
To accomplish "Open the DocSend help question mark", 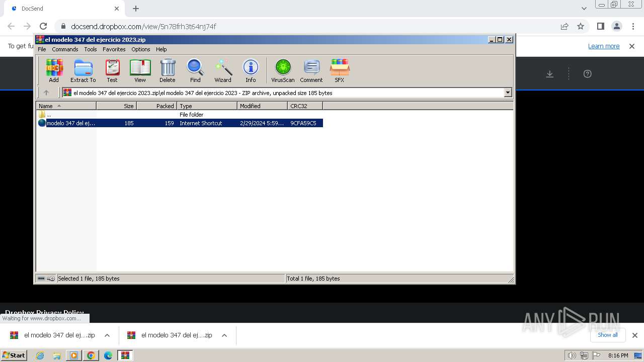I will click(x=587, y=74).
